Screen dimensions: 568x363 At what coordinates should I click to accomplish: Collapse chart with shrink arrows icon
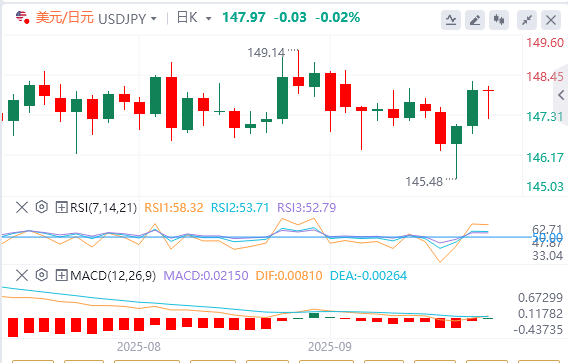(x=527, y=20)
